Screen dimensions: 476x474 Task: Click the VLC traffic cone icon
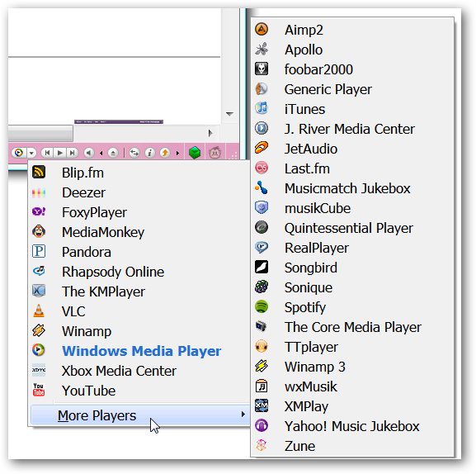tap(39, 310)
